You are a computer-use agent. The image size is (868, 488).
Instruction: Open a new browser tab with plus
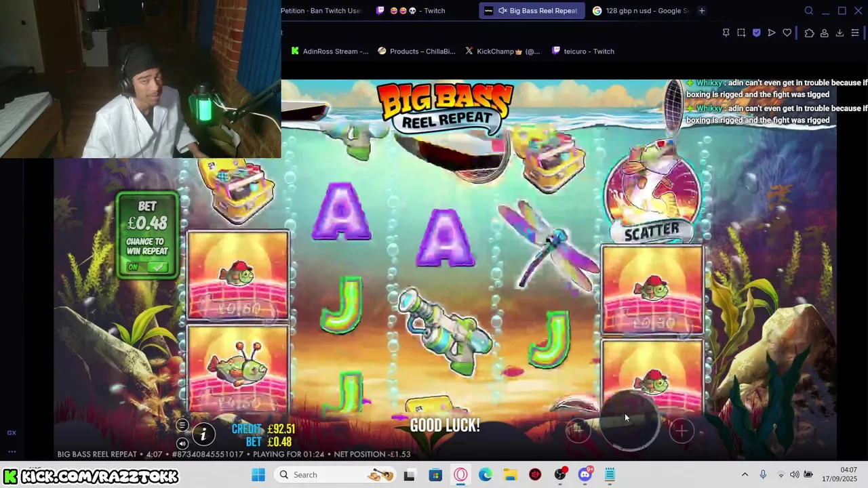702,11
